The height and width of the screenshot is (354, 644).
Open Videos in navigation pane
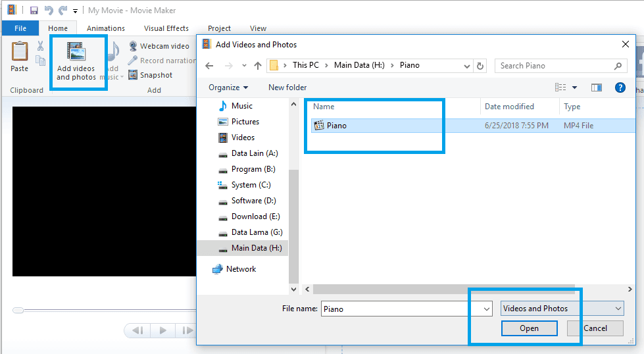(237, 138)
